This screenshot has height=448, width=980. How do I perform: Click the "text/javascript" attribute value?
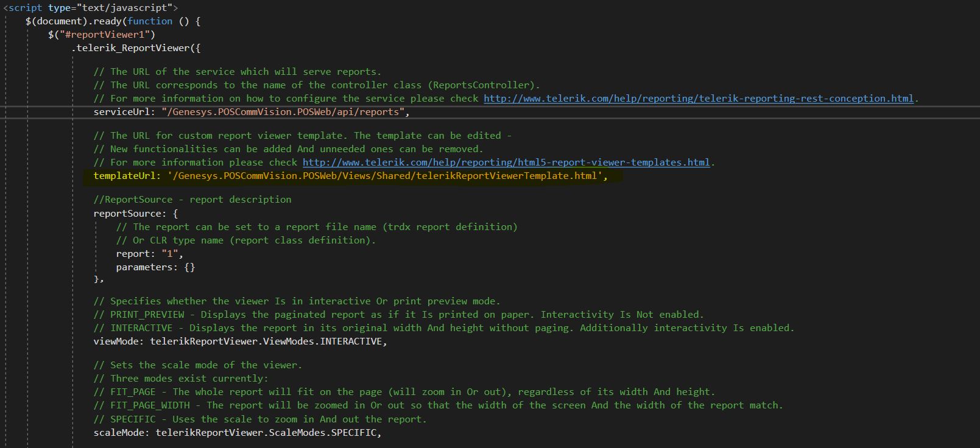124,8
